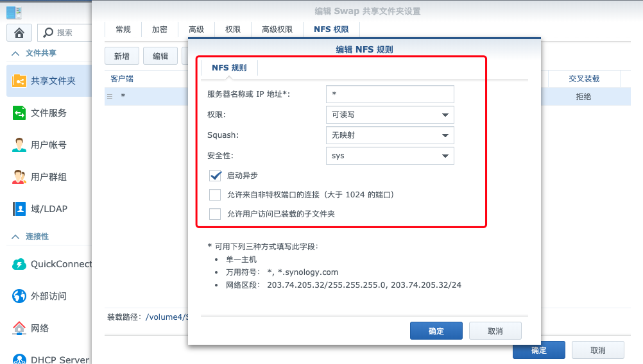Viewport: 643px width, 364px height.
Task: Select the 拒绝 cell in the rule row
Action: [583, 97]
